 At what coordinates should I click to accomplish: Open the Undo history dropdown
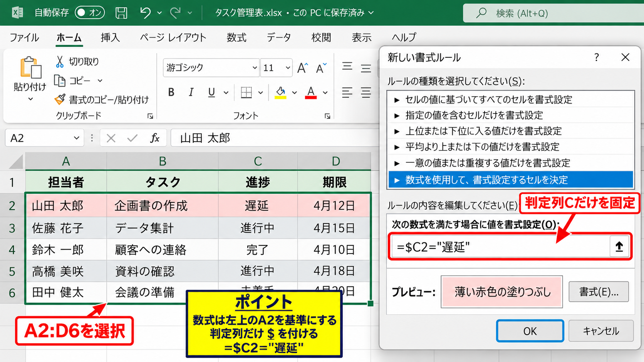(159, 13)
